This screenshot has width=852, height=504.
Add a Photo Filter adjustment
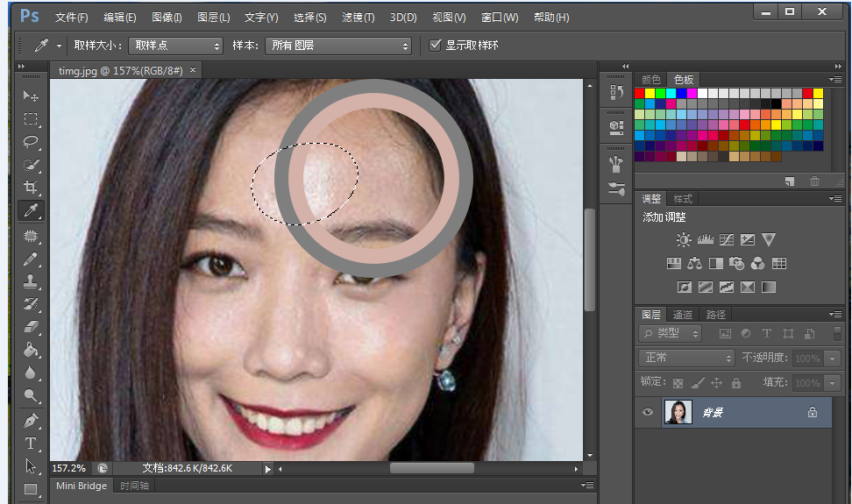click(737, 264)
